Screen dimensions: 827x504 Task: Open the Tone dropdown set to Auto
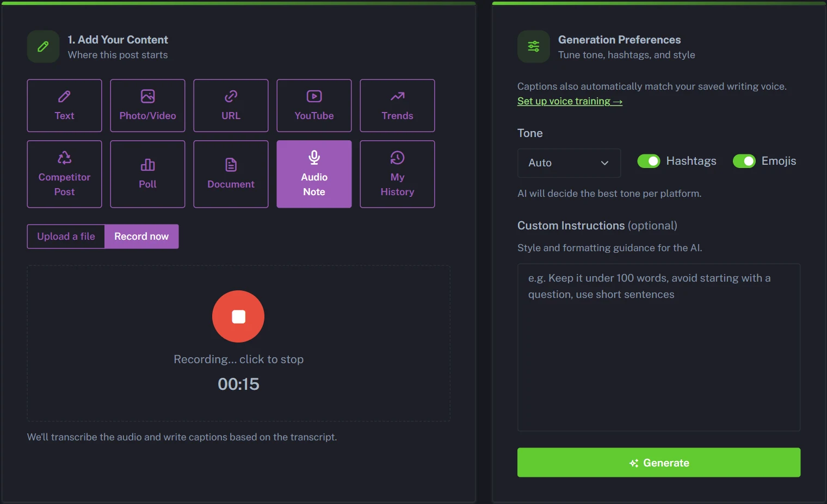pyautogui.click(x=569, y=163)
